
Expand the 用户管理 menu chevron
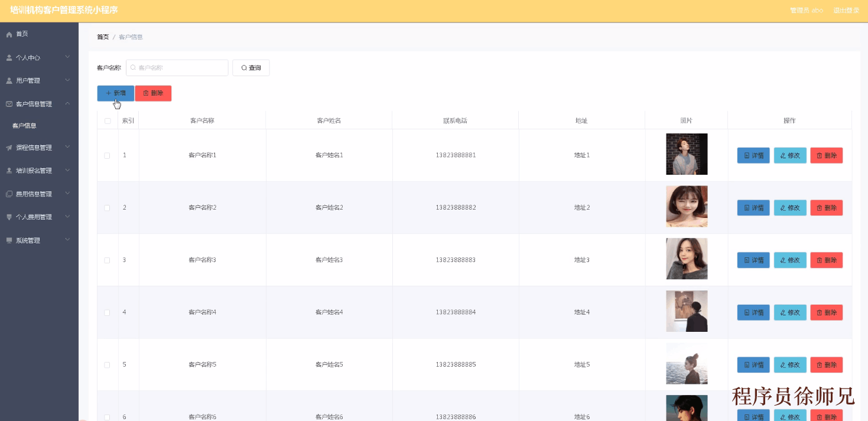67,80
